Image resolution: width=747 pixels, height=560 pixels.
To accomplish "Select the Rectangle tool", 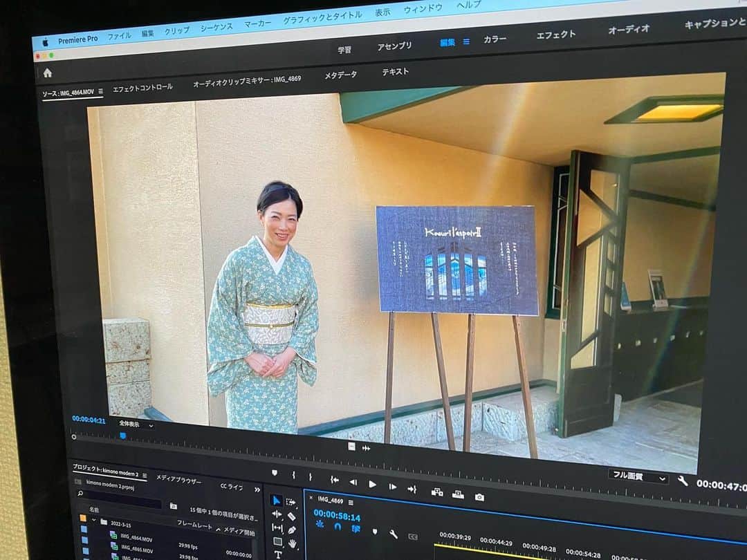I will tap(277, 541).
